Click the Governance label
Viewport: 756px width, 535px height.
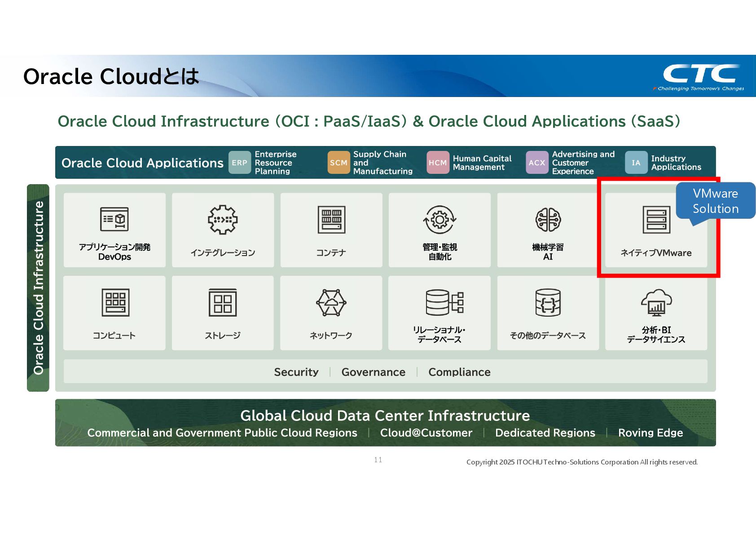[374, 372]
